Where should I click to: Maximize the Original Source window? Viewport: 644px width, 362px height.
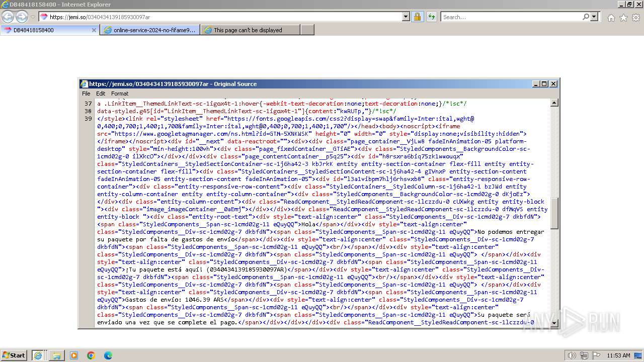click(544, 84)
